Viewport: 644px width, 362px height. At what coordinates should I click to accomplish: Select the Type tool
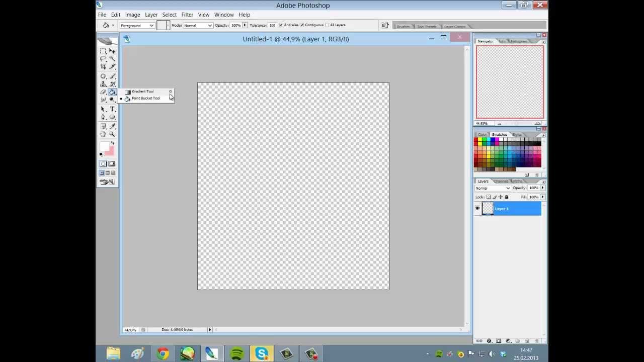click(x=112, y=109)
